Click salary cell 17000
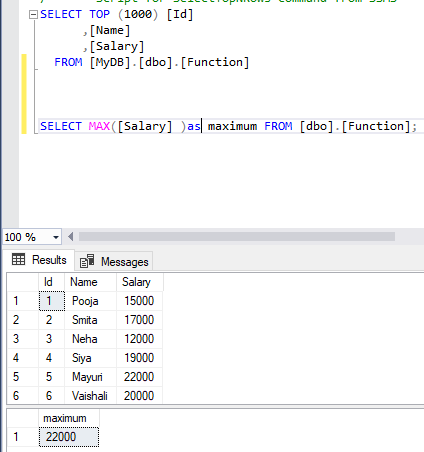The image size is (424, 452). pyautogui.click(x=140, y=320)
